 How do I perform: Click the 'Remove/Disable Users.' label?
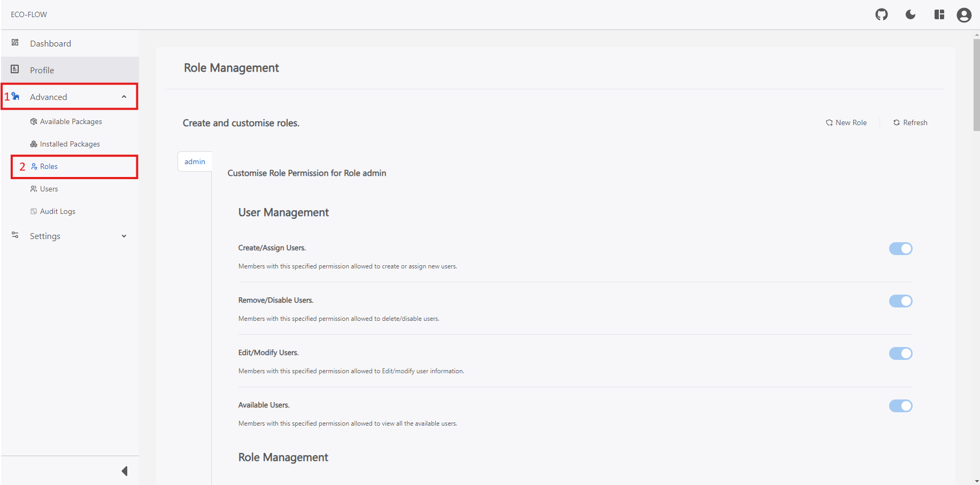click(x=276, y=300)
